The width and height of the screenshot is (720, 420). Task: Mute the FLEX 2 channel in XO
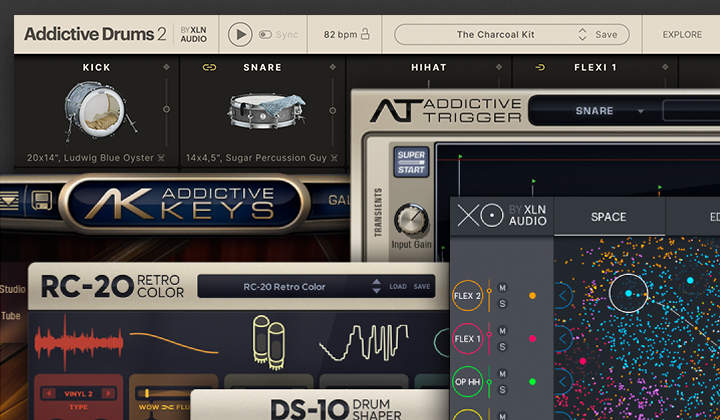[502, 288]
